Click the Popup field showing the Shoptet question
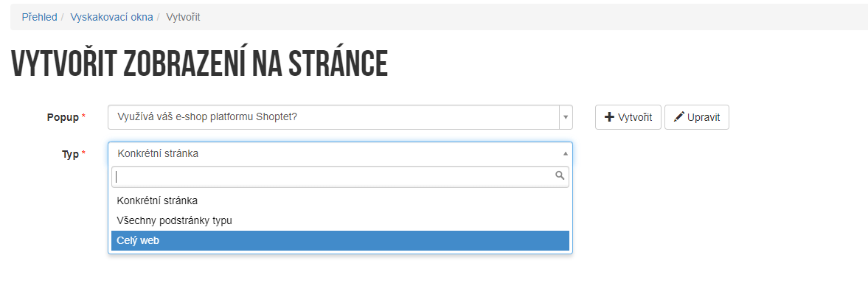 coord(334,117)
